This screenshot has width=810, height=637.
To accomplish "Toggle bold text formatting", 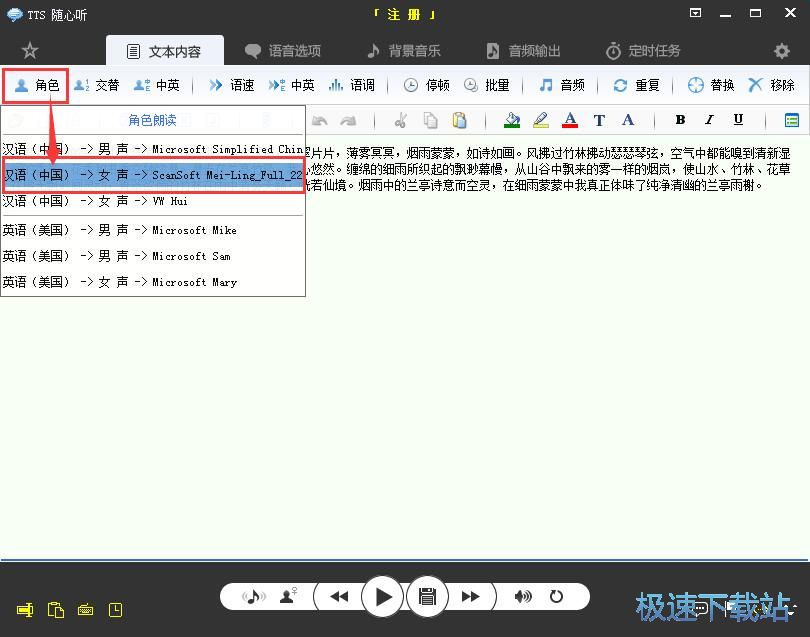I will click(x=680, y=120).
